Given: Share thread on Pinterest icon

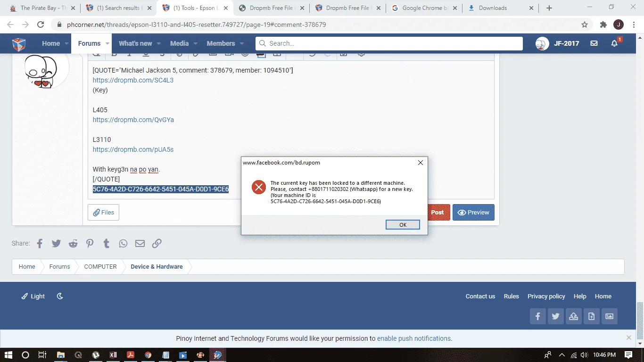Looking at the screenshot, I should (x=90, y=243).
